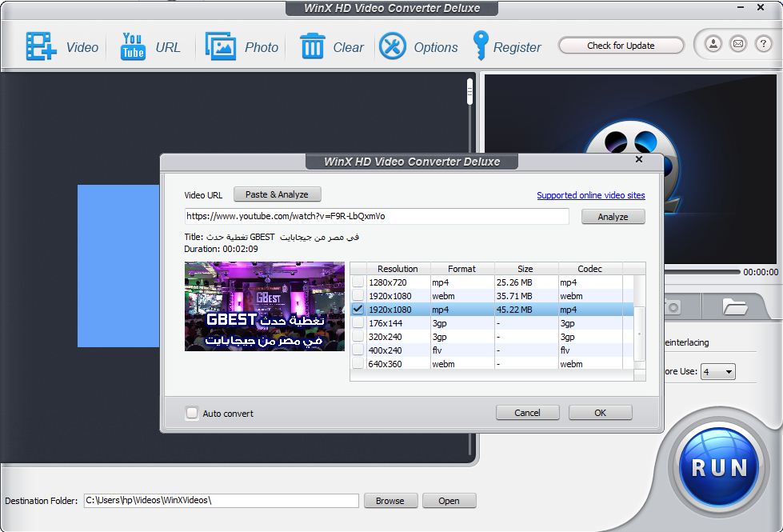The image size is (783, 532).
Task: Click the user account icon
Action: coord(713,45)
